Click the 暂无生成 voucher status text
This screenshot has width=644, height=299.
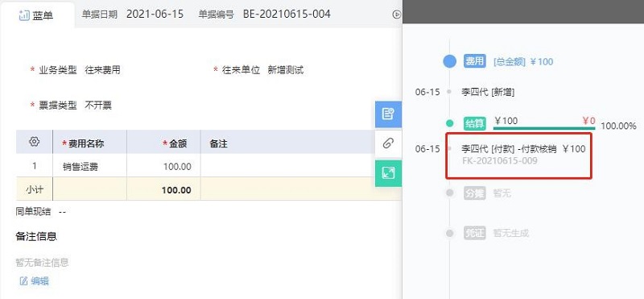pos(511,233)
